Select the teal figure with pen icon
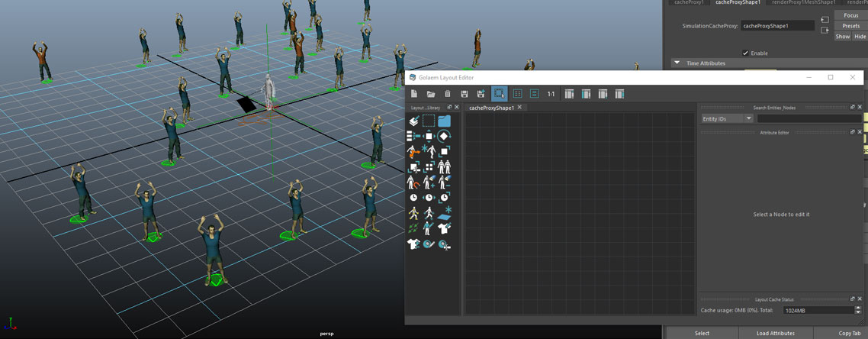868x339 pixels. pyautogui.click(x=429, y=228)
